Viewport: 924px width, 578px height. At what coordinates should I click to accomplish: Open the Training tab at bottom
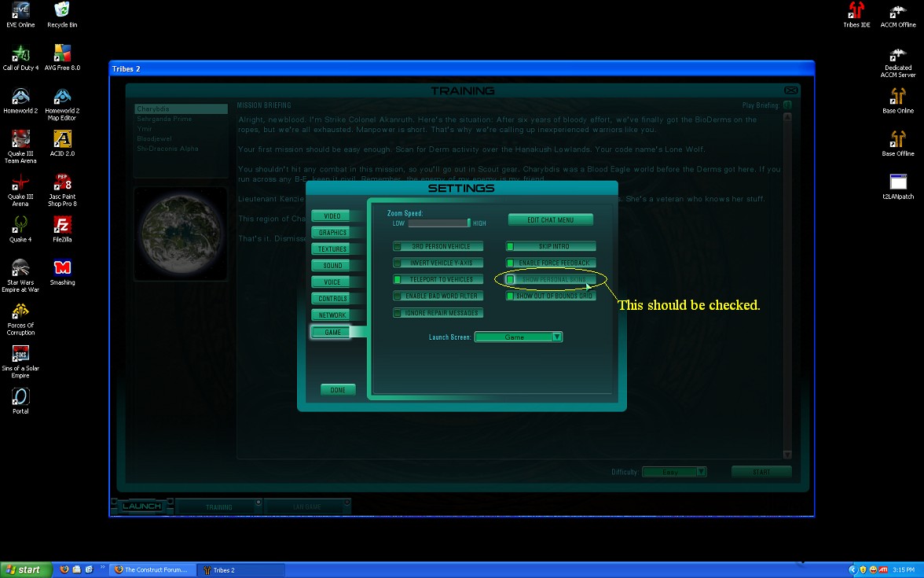pyautogui.click(x=218, y=506)
